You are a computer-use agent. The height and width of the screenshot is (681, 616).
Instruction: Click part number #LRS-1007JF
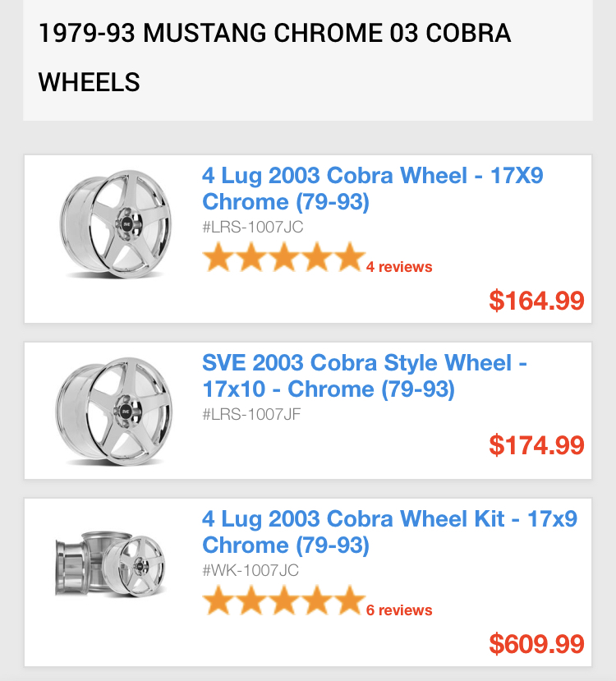[x=251, y=414]
